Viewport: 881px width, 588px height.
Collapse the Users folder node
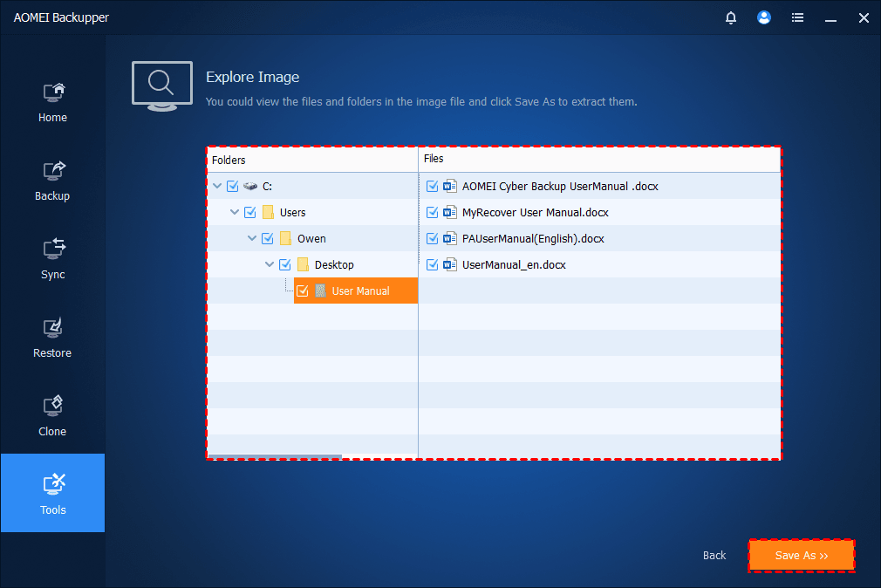pos(235,212)
